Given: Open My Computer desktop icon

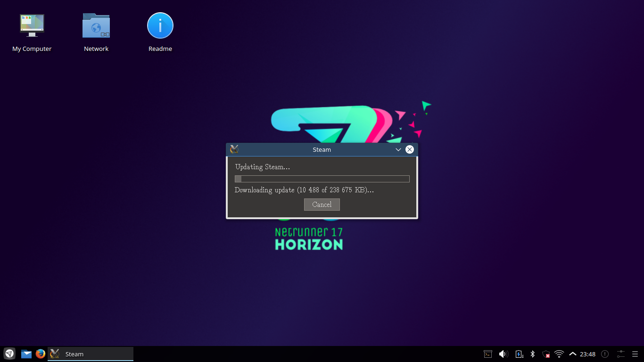Looking at the screenshot, I should pyautogui.click(x=32, y=33).
